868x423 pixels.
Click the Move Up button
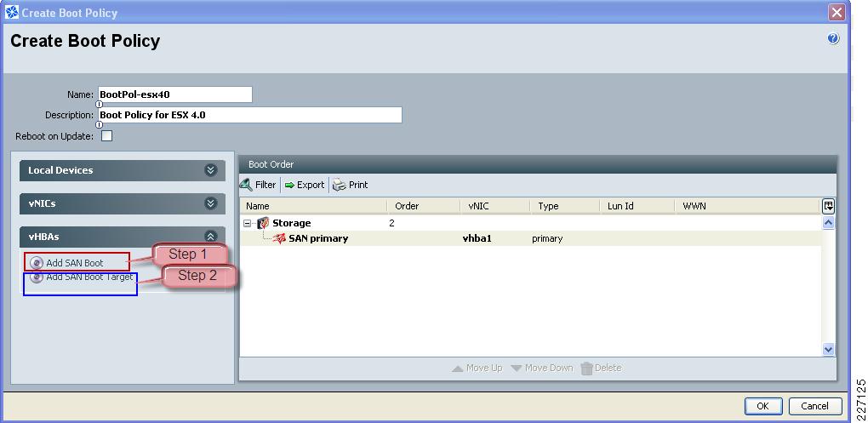(x=477, y=368)
